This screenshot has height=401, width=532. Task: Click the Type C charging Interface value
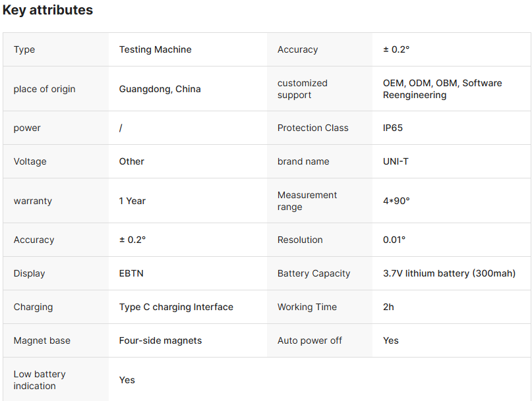tap(176, 307)
